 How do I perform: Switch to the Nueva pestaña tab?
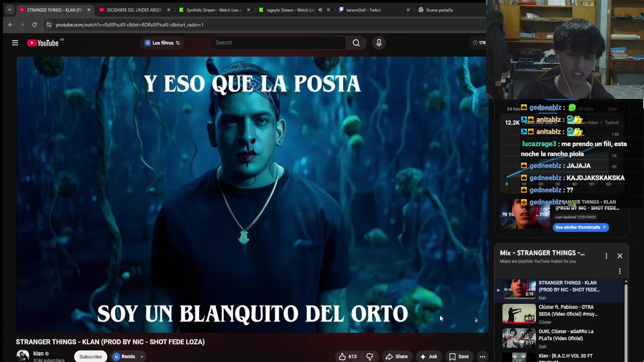(x=439, y=10)
